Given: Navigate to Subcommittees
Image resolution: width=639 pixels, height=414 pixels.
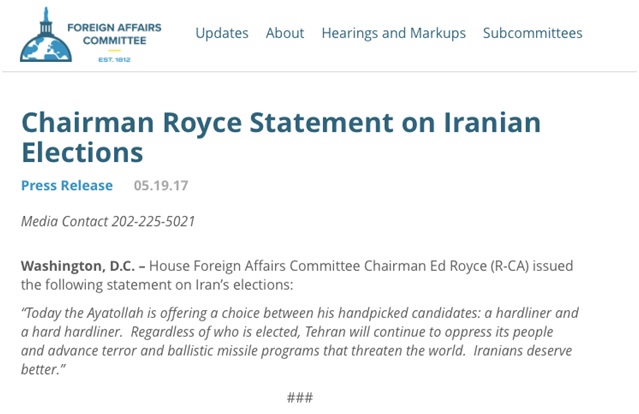Looking at the screenshot, I should [x=532, y=33].
